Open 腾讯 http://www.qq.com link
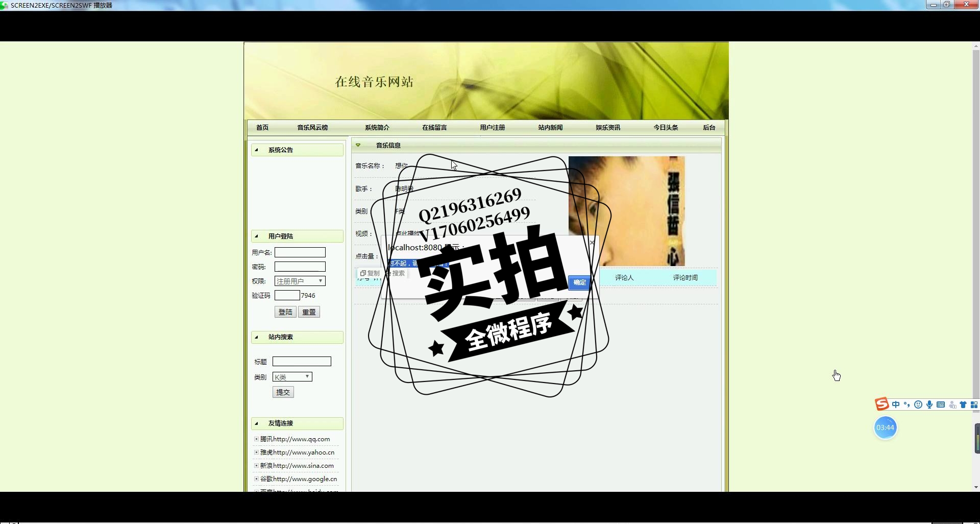 pos(295,439)
